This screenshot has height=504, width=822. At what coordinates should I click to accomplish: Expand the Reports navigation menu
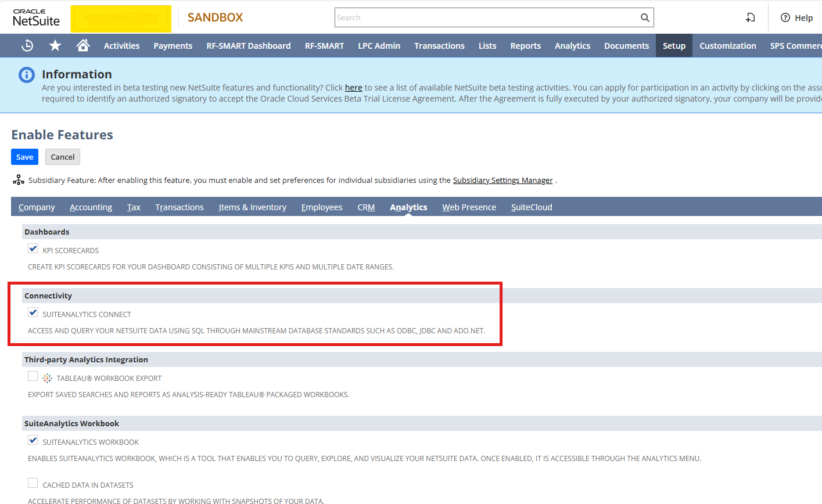525,46
